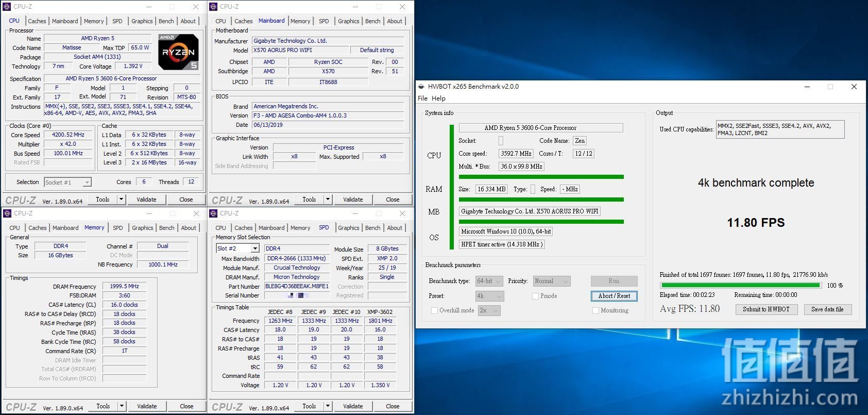Viewport: 868px width, 415px height.
Task: Open the Slot #2 memory slot dropdown
Action: (255, 248)
